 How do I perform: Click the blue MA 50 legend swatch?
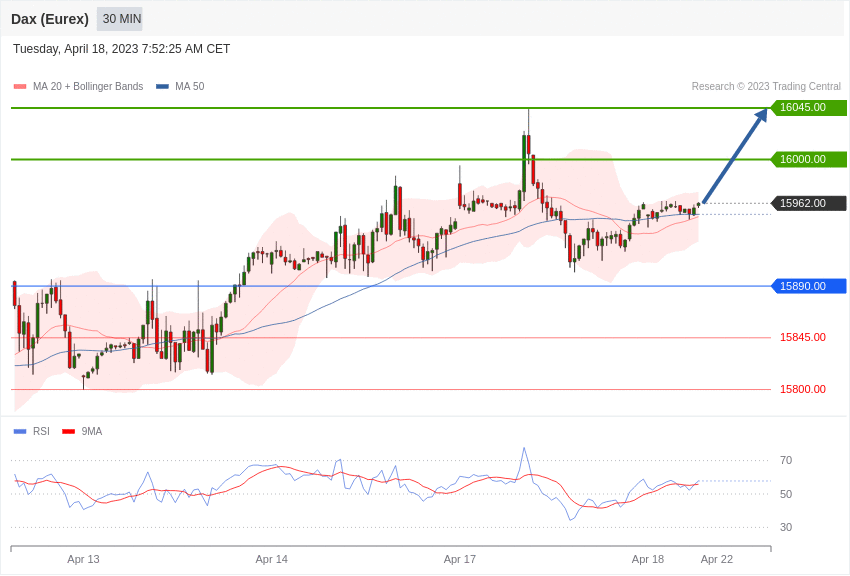(x=162, y=87)
